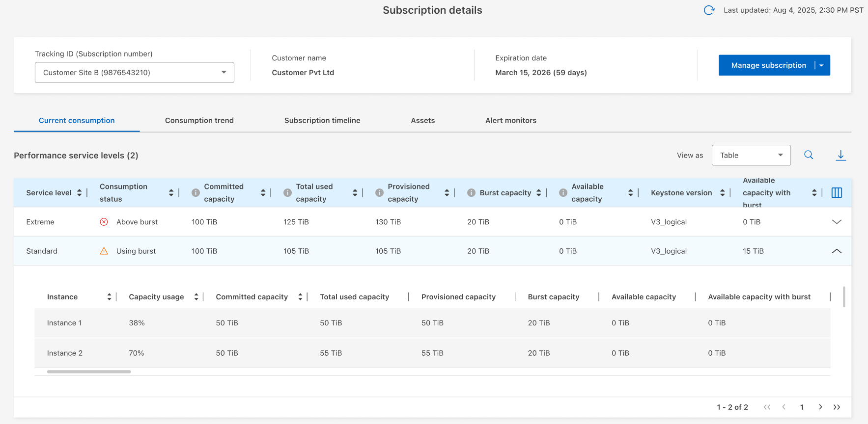
Task: Open the Alert monitors tab
Action: pos(510,120)
